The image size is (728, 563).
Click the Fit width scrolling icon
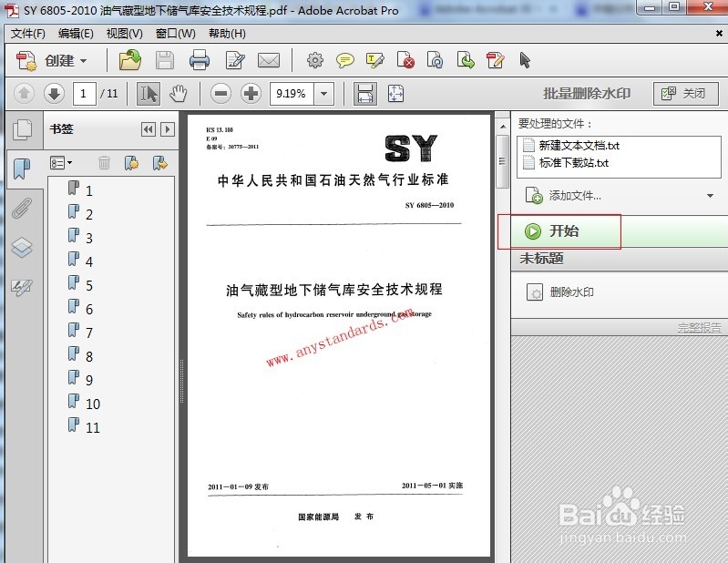click(365, 94)
